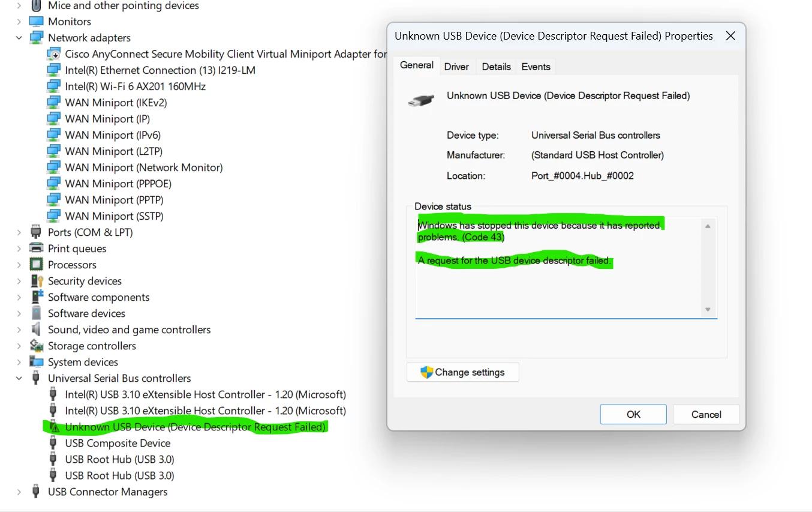
Task: Expand the Mice and other pointing devices node
Action: point(19,5)
